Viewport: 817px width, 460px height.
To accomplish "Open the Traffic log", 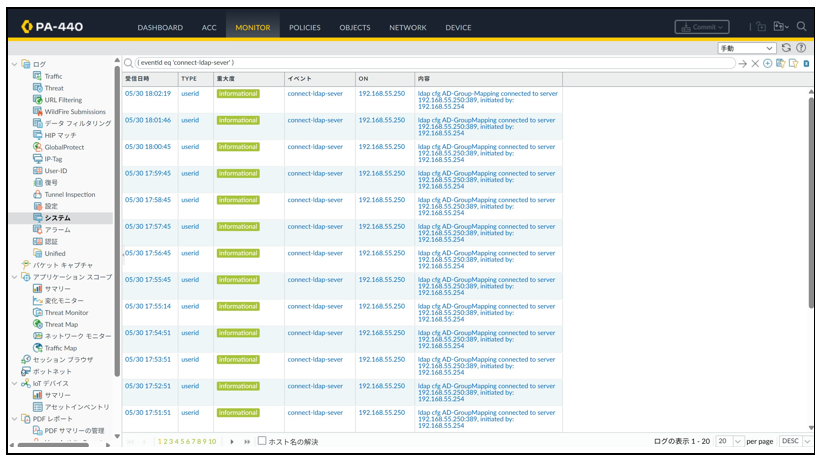I will 53,76.
